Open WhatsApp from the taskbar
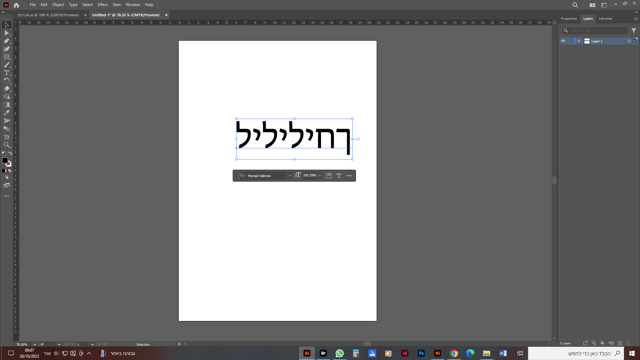The width and height of the screenshot is (640, 360). pyautogui.click(x=340, y=353)
